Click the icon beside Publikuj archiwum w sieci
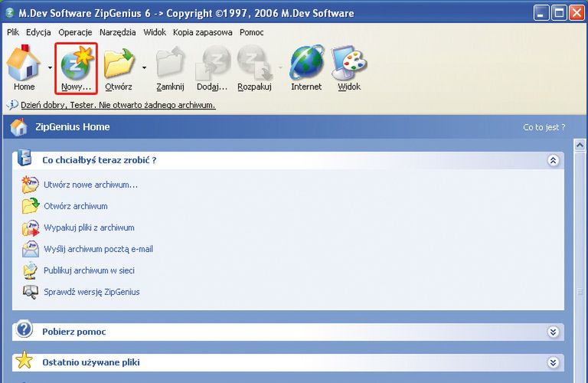This screenshot has width=588, height=383. pos(30,270)
